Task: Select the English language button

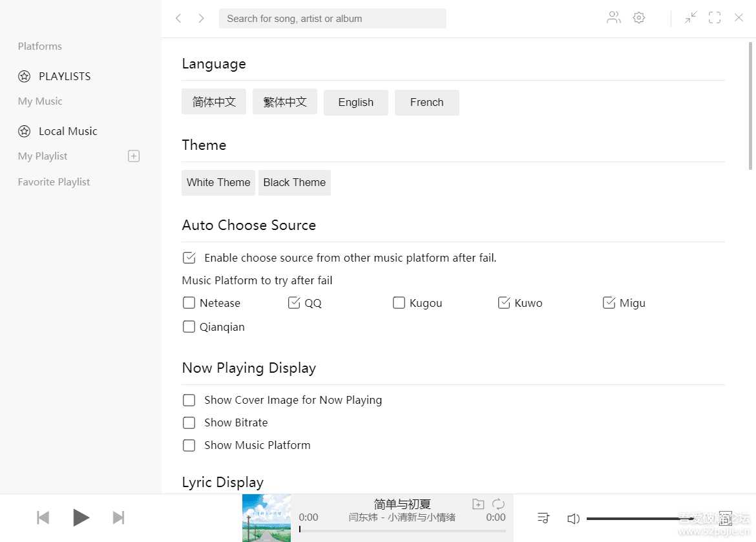Action: (x=355, y=102)
